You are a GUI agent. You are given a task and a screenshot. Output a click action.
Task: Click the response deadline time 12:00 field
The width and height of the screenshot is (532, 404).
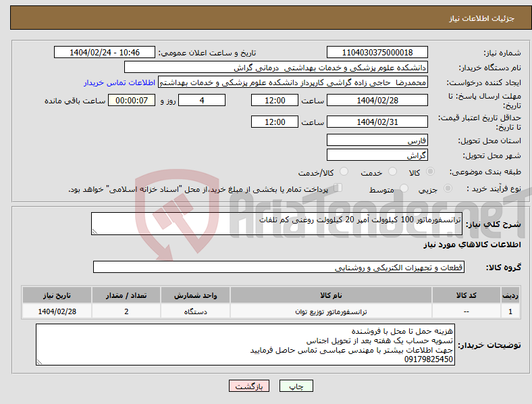(x=275, y=101)
